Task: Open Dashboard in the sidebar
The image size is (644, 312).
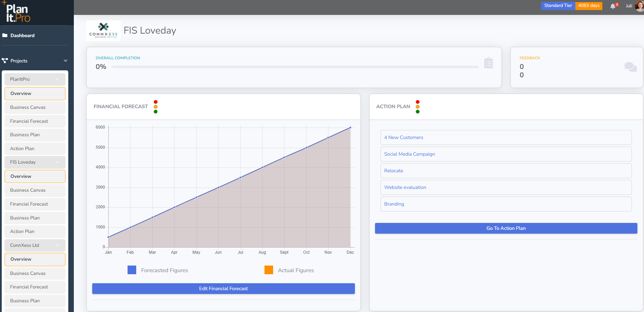Action: point(23,35)
